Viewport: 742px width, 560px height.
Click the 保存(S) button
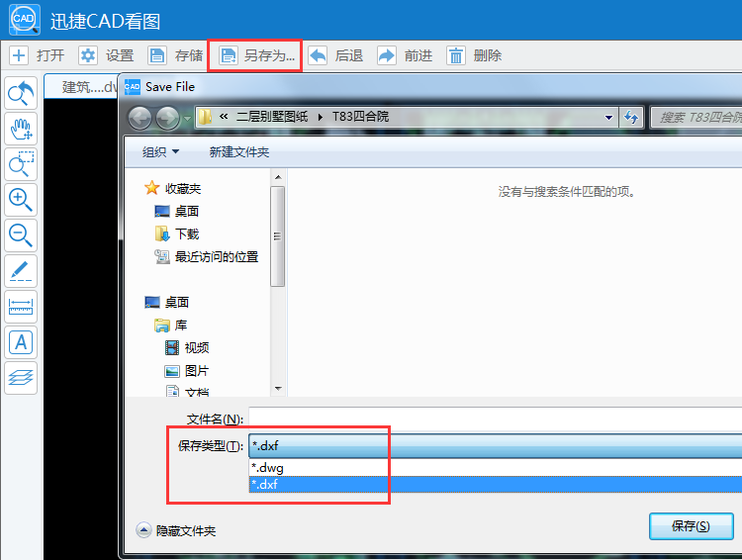tap(691, 526)
